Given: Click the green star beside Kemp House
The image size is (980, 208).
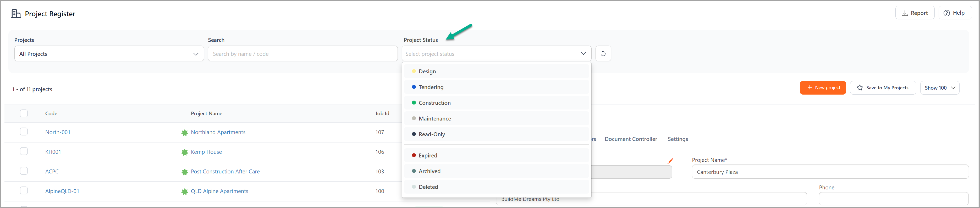Looking at the screenshot, I should coord(185,152).
